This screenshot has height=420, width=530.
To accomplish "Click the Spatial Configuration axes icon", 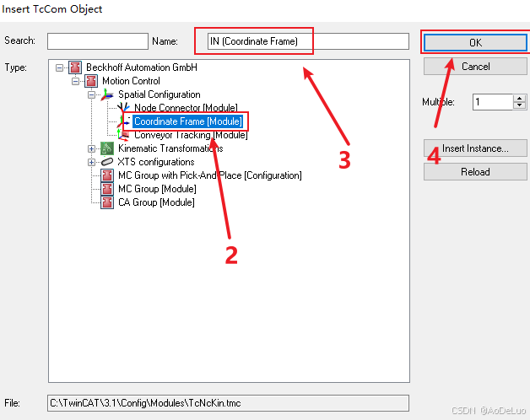I will [107, 94].
